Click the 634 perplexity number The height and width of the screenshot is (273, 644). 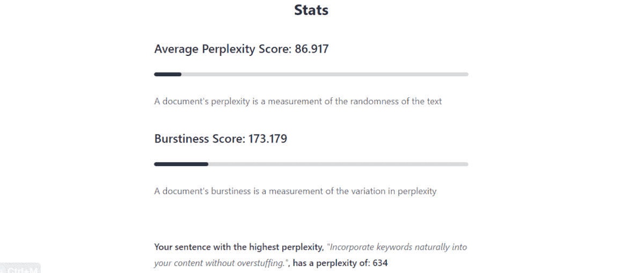tap(380, 263)
